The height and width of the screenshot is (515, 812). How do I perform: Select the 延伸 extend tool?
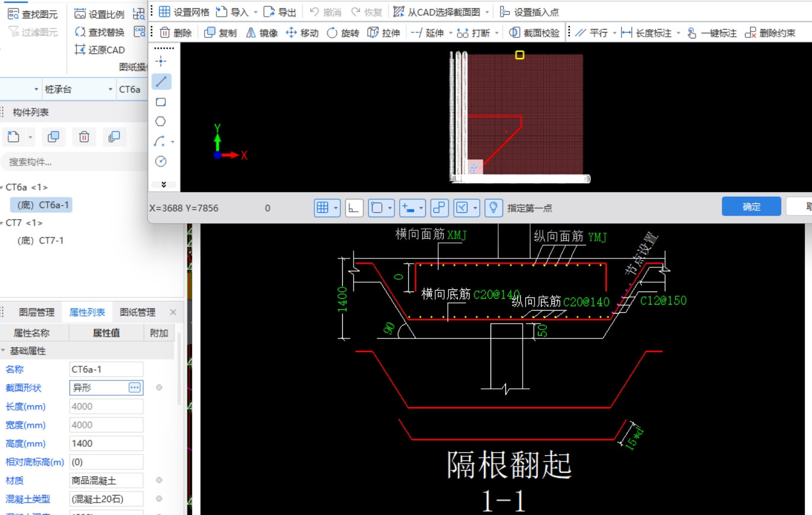(428, 33)
